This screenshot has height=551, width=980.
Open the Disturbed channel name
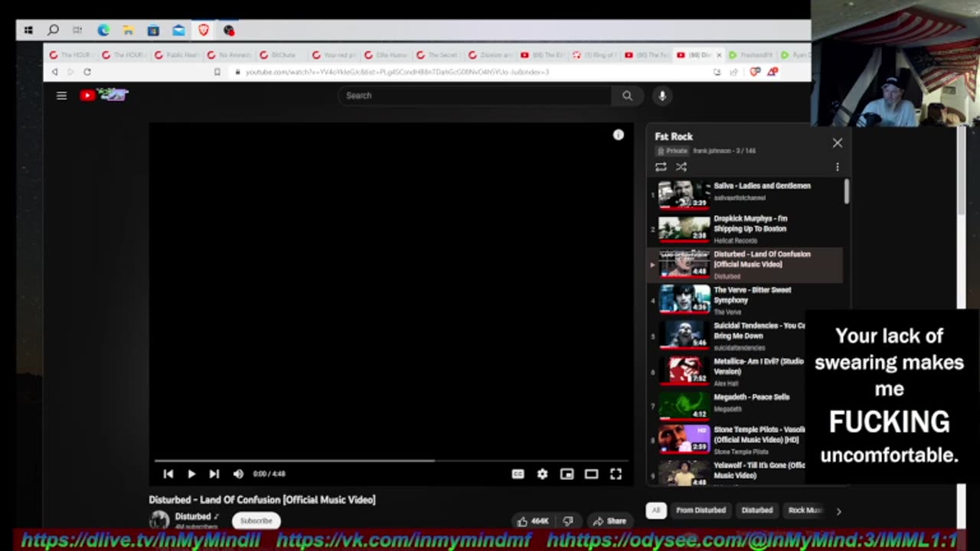(192, 517)
